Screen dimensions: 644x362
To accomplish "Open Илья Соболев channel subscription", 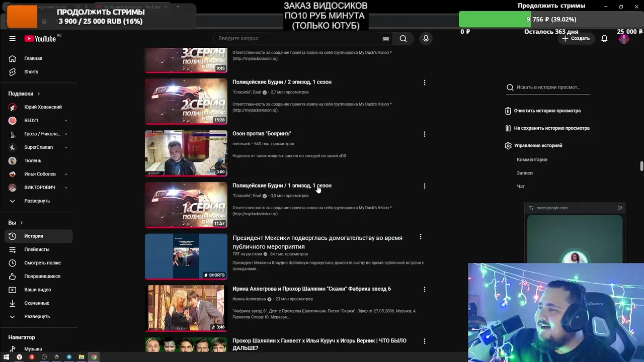I will pyautogui.click(x=38, y=174).
